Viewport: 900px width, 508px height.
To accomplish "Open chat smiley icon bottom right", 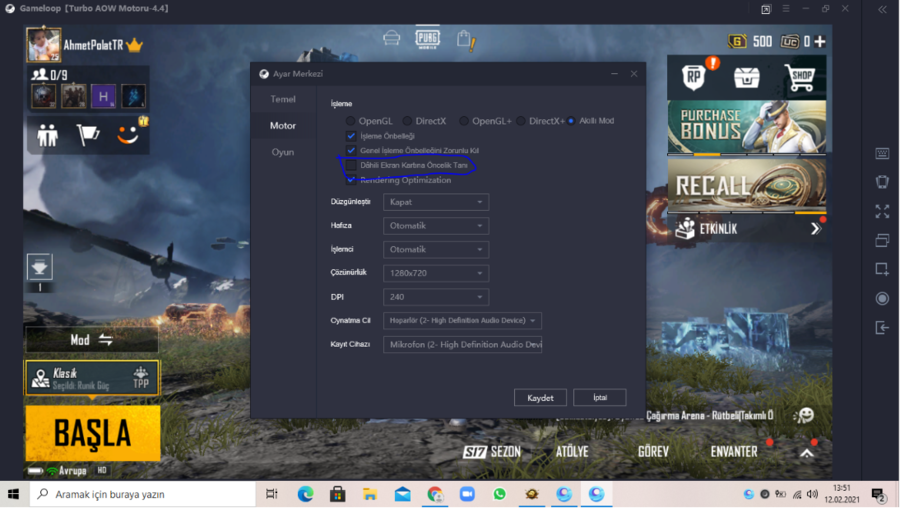I will [804, 415].
